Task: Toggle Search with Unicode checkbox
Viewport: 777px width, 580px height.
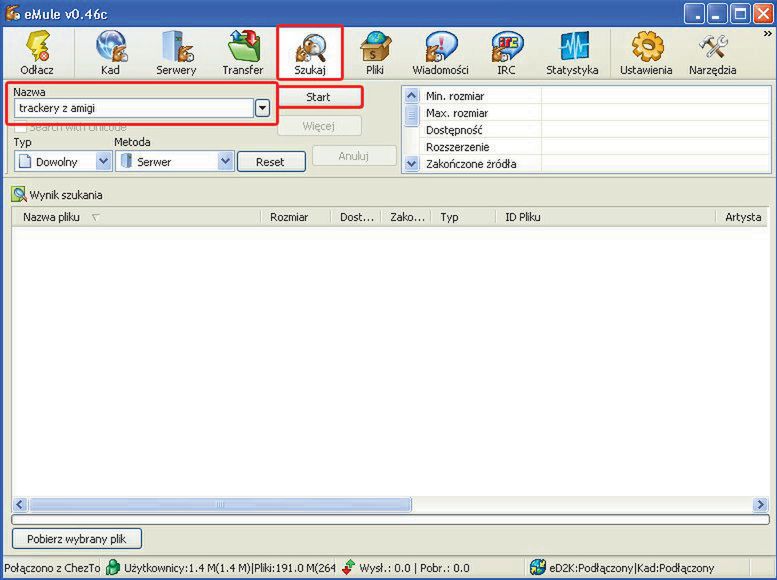Action: [x=20, y=127]
